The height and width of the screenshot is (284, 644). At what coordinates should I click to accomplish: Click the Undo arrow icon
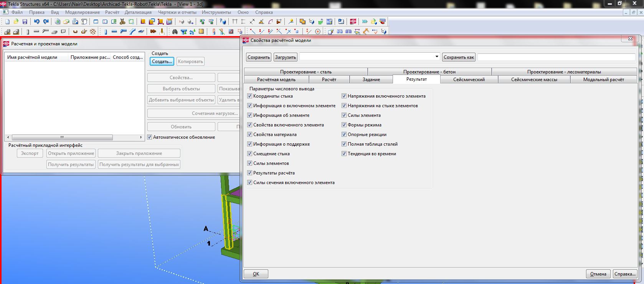(x=36, y=22)
